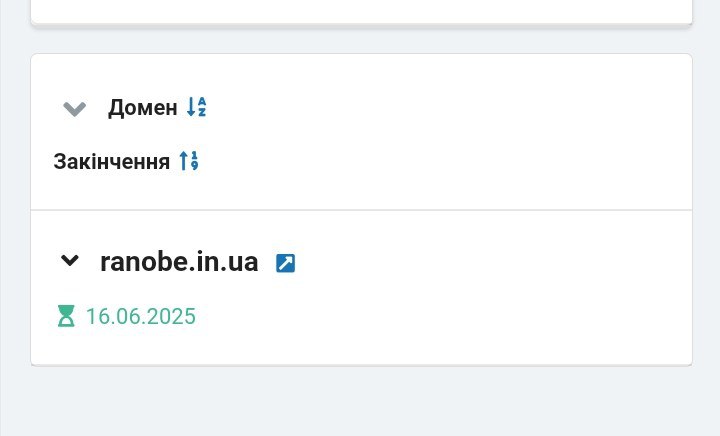720x436 pixels.
Task: Click the Домен label text
Action: [142, 108]
